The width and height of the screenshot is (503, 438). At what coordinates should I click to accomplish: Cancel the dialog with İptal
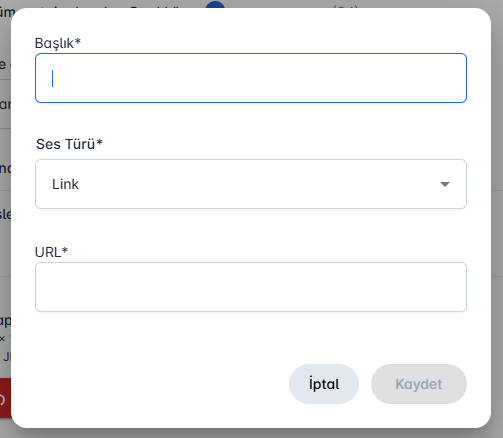(x=324, y=384)
